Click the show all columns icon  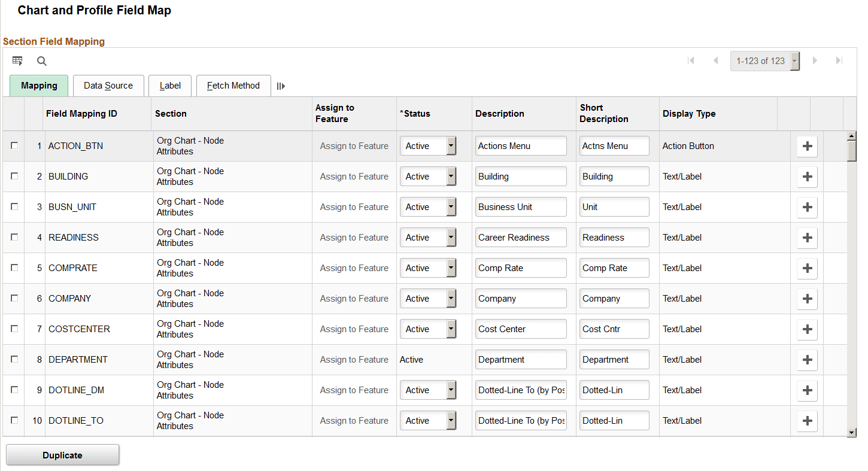(281, 86)
